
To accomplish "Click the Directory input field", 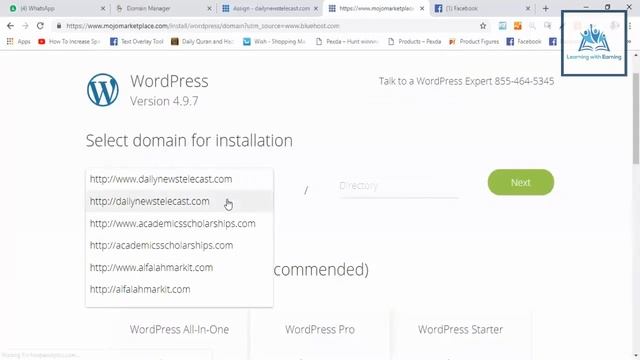I will [x=399, y=186].
